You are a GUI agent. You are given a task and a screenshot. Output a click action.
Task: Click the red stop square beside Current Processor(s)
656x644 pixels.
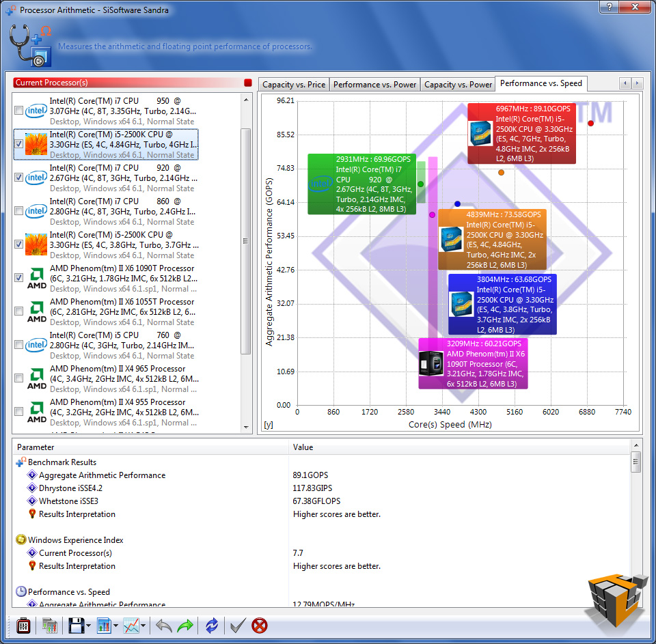(247, 83)
